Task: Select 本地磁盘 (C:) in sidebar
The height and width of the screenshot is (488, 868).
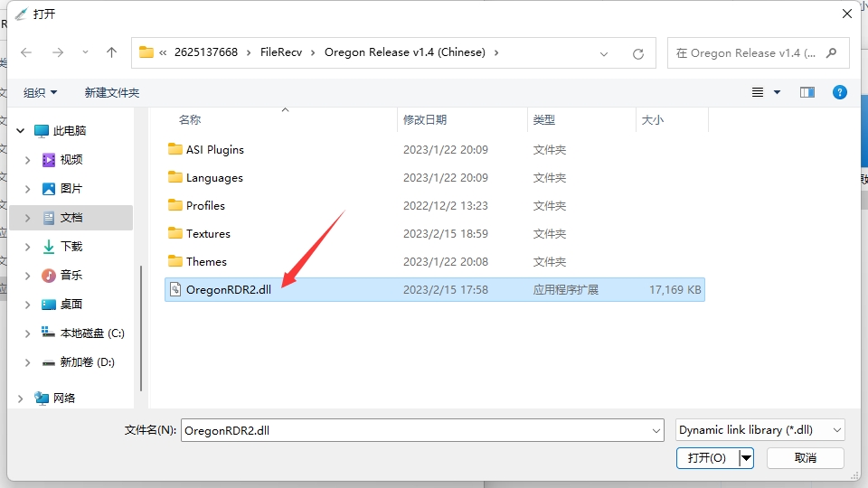Action: point(91,333)
